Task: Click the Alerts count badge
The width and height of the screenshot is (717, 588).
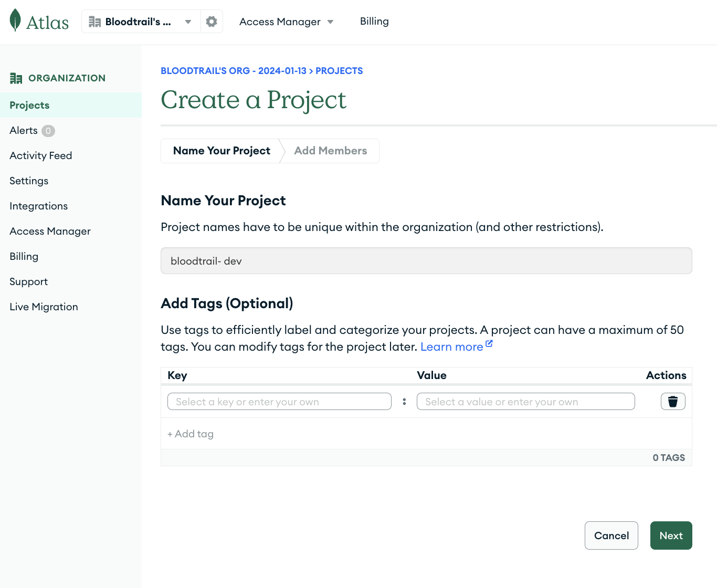Action: click(x=48, y=131)
